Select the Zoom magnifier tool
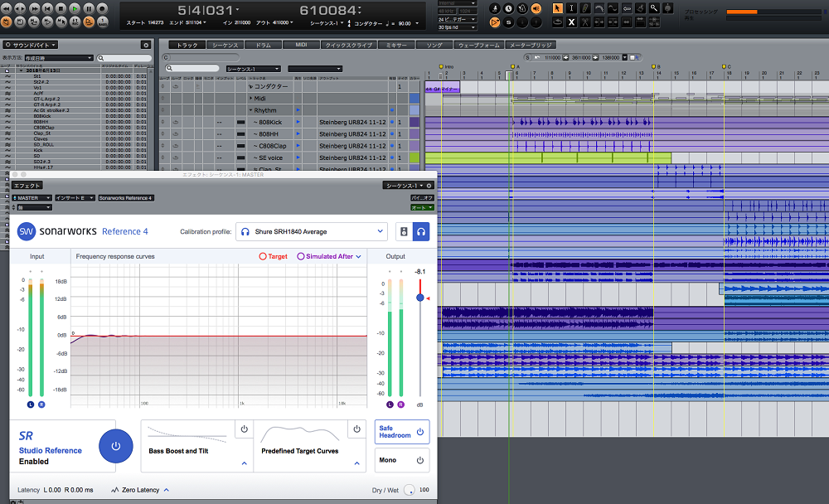Screen dimensions: 829x504 click(654, 8)
